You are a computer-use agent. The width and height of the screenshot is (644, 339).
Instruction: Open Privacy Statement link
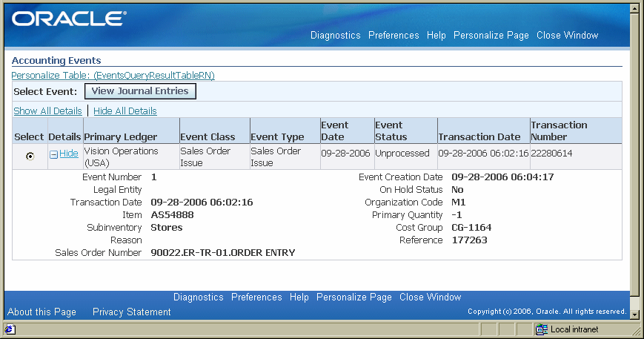(132, 312)
